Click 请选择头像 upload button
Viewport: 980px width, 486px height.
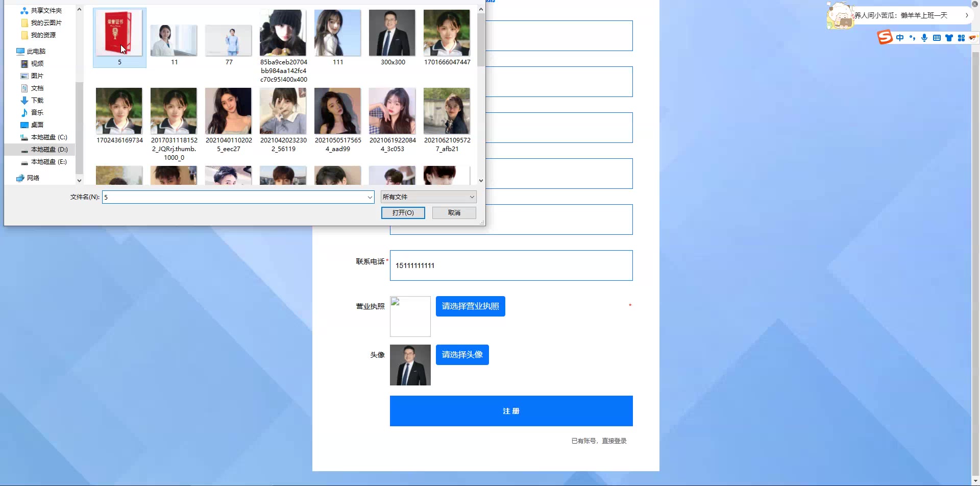tap(462, 355)
